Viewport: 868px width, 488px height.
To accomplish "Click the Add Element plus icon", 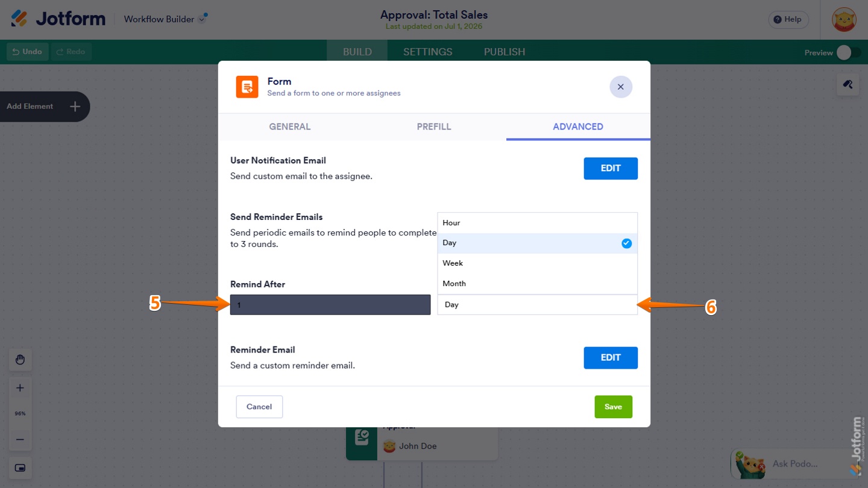I will click(75, 107).
